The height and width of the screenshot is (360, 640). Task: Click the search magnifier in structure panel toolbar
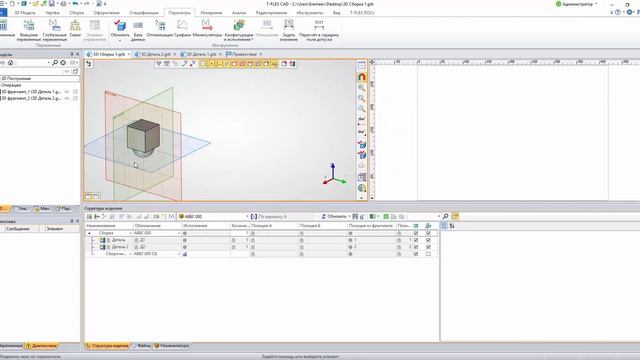click(x=446, y=216)
